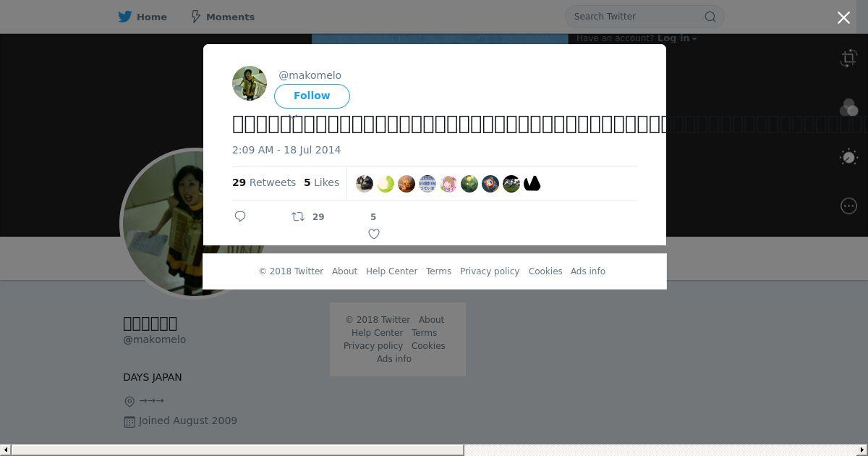Expand the Log in dropdown
The width and height of the screenshot is (868, 456).
677,38
